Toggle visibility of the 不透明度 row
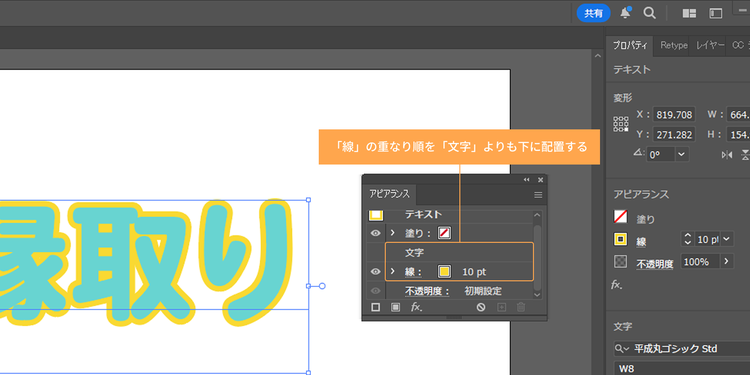 click(x=375, y=291)
